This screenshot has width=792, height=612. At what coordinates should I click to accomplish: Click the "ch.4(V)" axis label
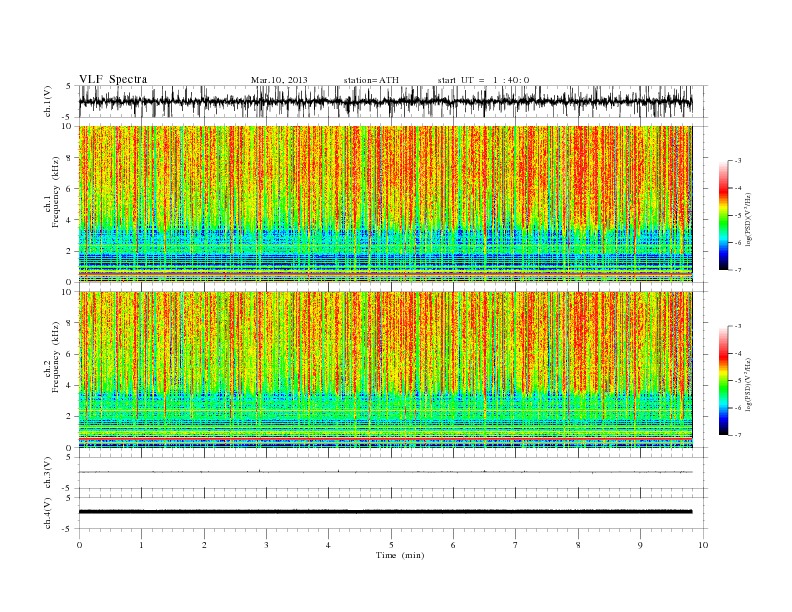[x=48, y=513]
